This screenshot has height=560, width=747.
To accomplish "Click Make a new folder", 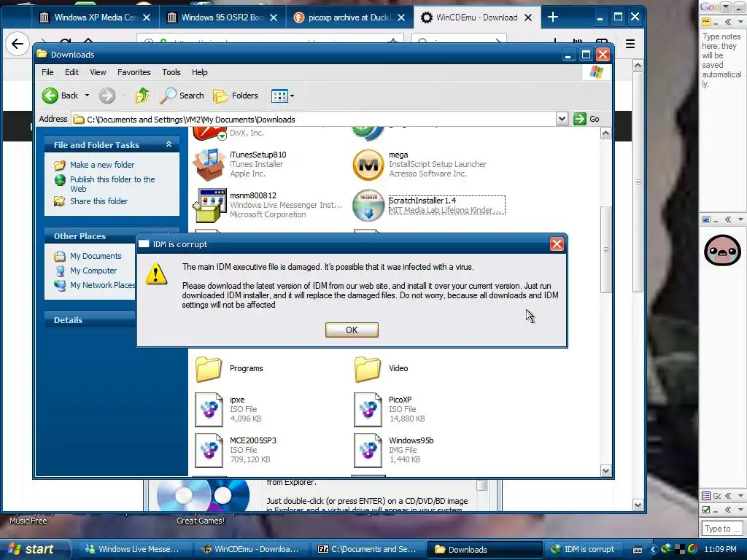I will 102,165.
